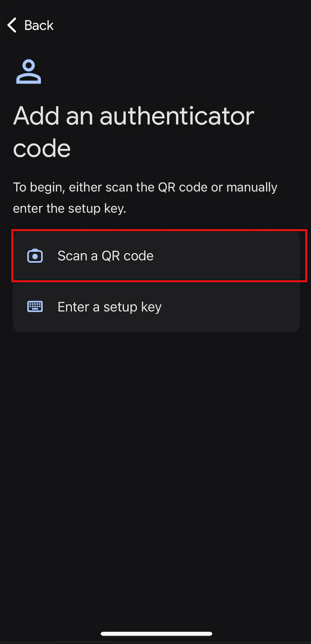Click the second option in the setup list
311x644 pixels.
156,306
